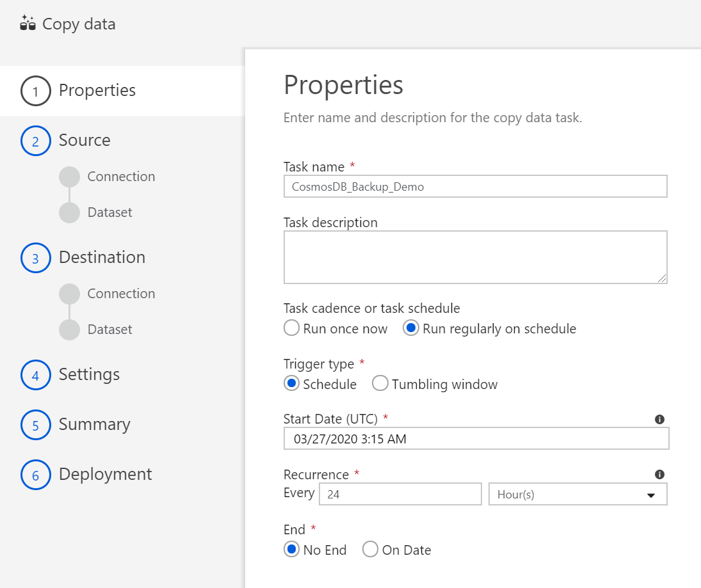Click Dataset under the Destination step

[109, 330]
